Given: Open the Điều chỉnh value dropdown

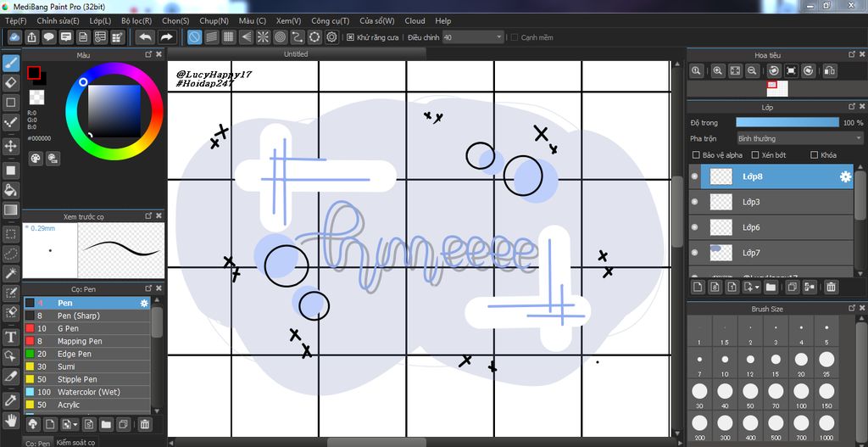Looking at the screenshot, I should click(473, 37).
